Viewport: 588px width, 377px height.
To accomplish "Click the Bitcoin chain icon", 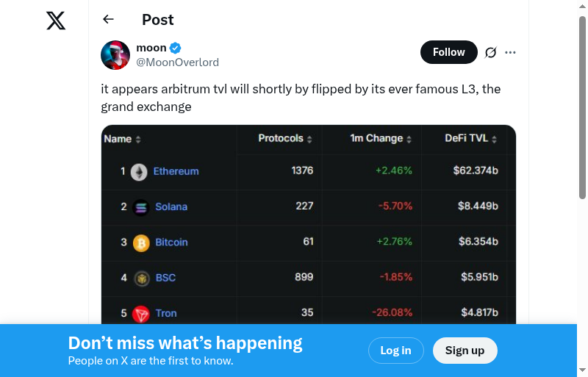I will [141, 243].
